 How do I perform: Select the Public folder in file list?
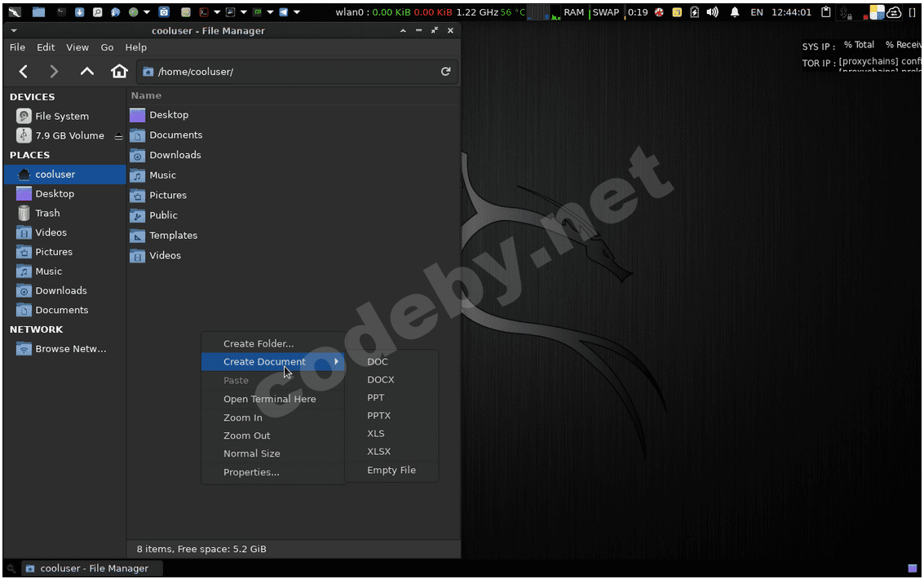coord(154,215)
